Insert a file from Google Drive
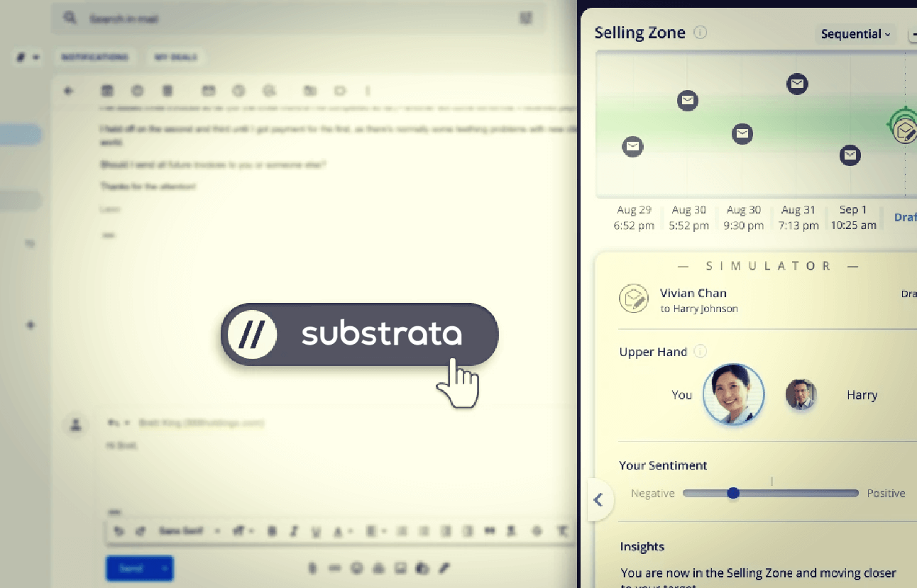 tap(378, 568)
